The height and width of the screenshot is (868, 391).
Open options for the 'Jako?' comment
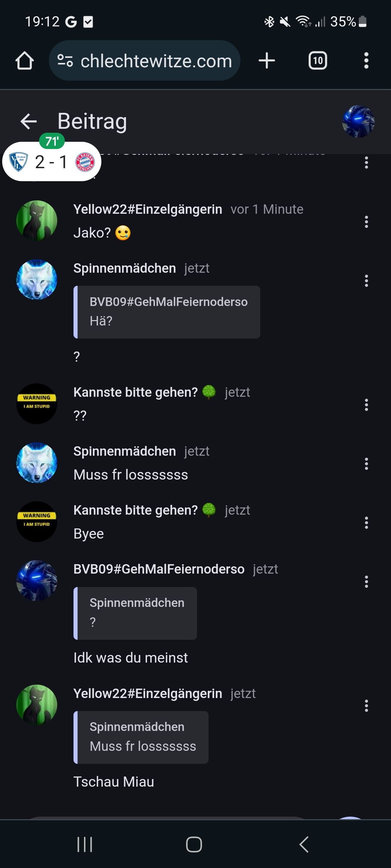[x=366, y=222]
